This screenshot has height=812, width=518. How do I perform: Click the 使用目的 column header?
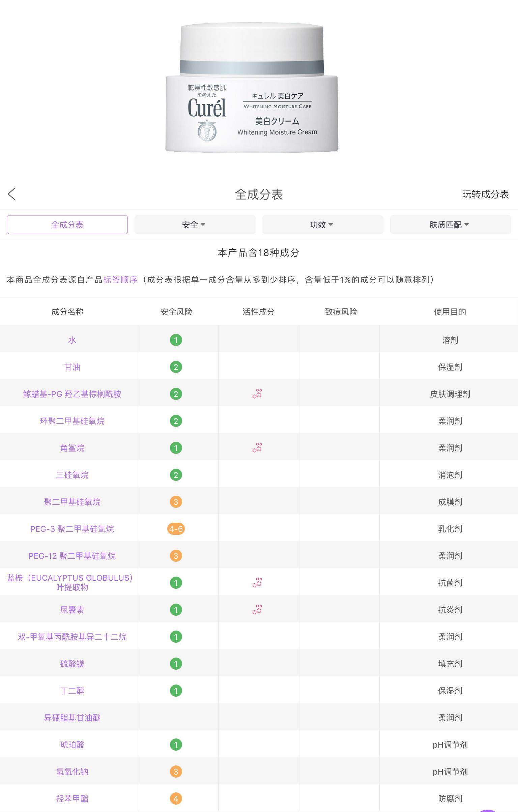click(x=450, y=312)
